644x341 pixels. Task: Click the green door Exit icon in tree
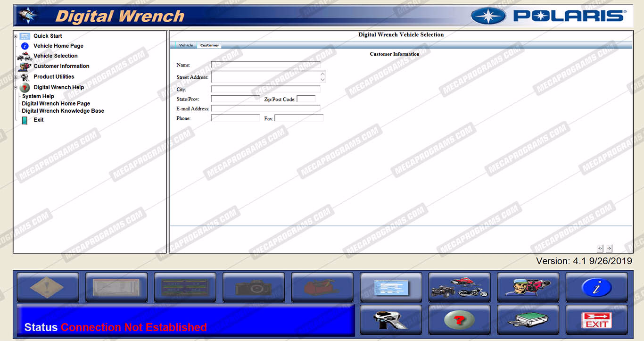point(25,120)
